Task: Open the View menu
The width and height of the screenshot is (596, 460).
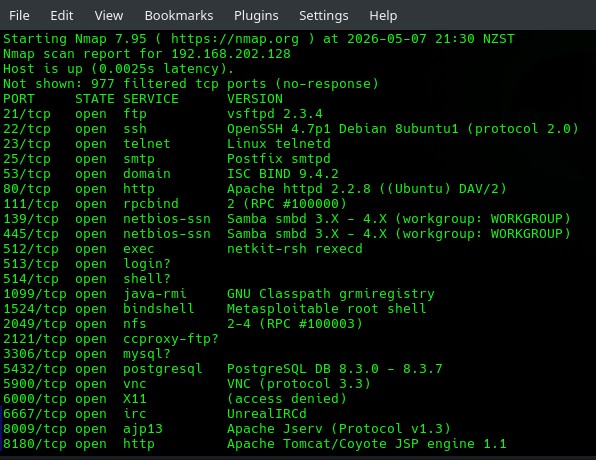Action: 109,16
